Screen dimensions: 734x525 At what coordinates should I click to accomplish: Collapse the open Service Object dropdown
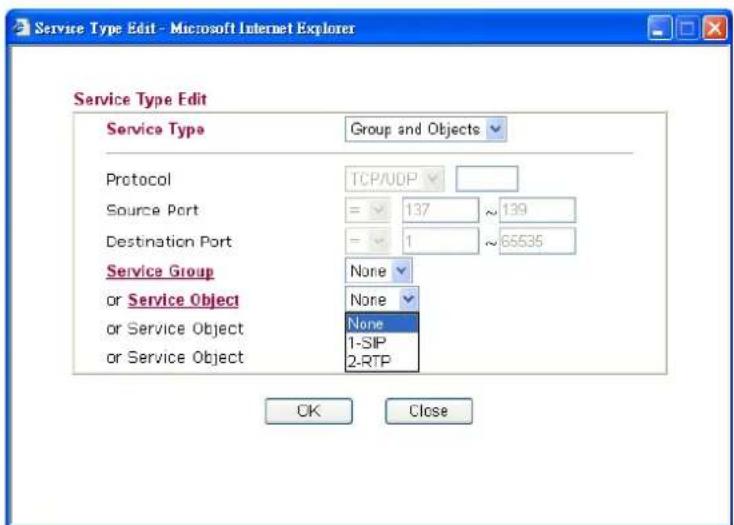pos(382,299)
